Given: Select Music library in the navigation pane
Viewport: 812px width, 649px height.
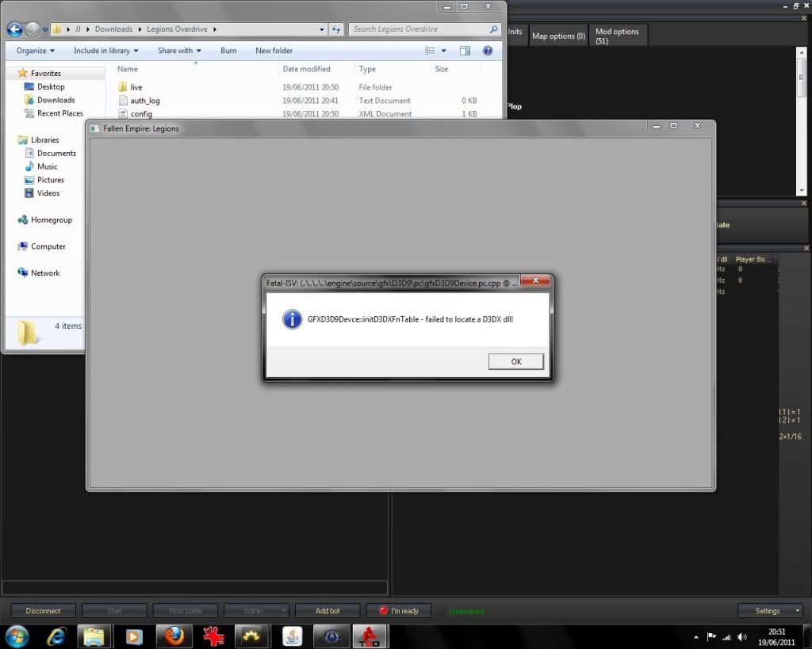Looking at the screenshot, I should (x=47, y=166).
